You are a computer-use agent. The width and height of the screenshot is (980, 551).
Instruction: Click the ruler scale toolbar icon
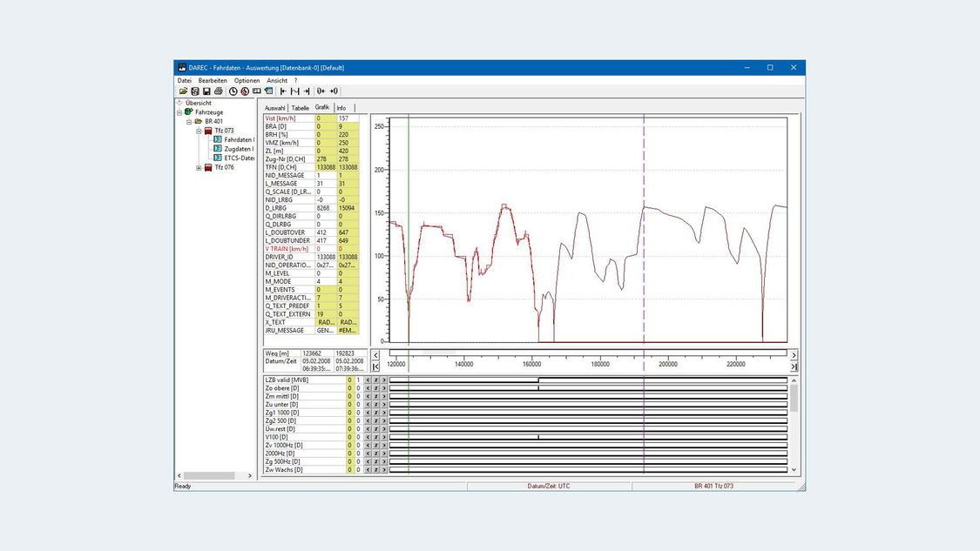click(x=257, y=91)
